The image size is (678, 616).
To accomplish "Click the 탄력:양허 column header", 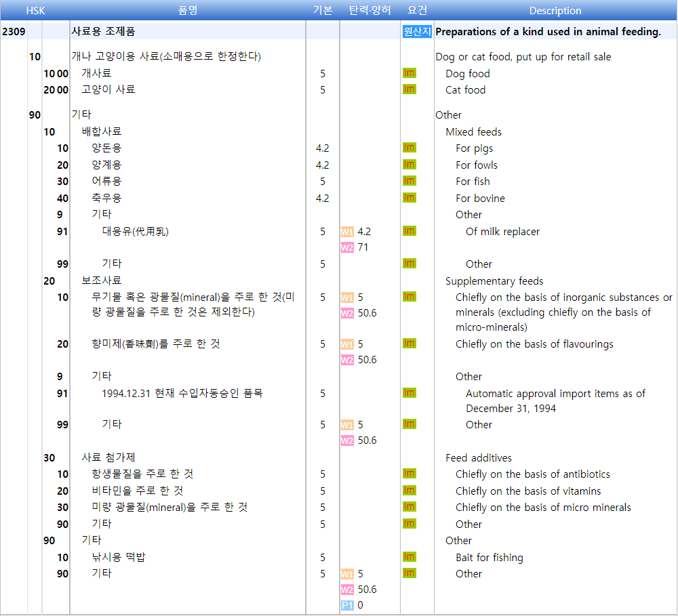I will tap(370, 10).
